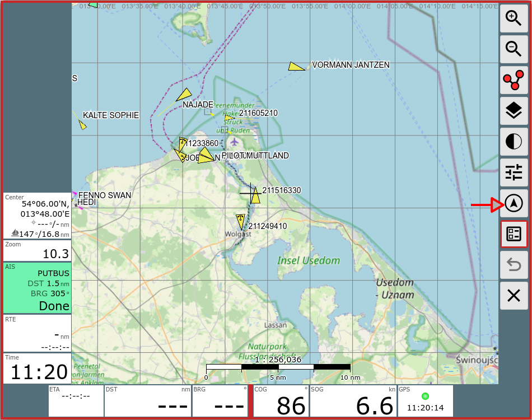Open the Zoom 10.3 widget
This screenshot has width=532, height=420.
click(x=38, y=250)
